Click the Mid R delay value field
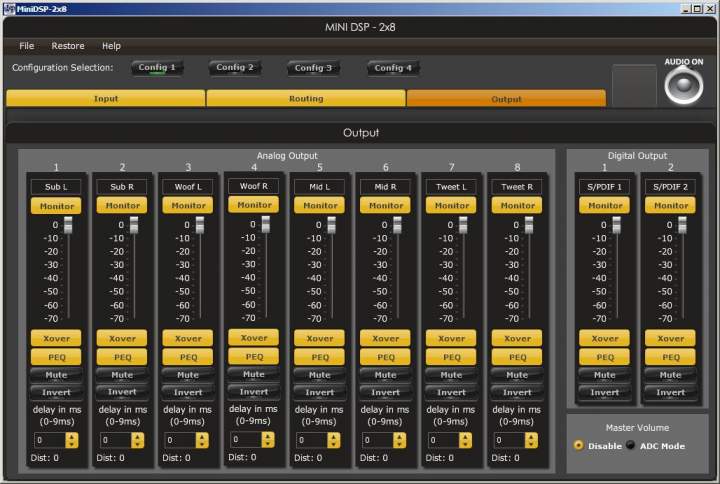The image size is (720, 484). [x=378, y=440]
